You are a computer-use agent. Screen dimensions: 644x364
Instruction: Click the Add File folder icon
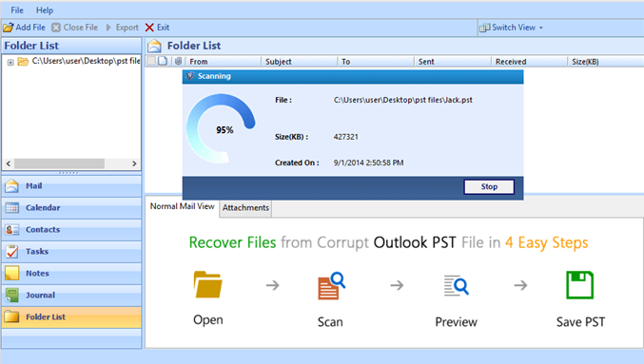(8, 28)
